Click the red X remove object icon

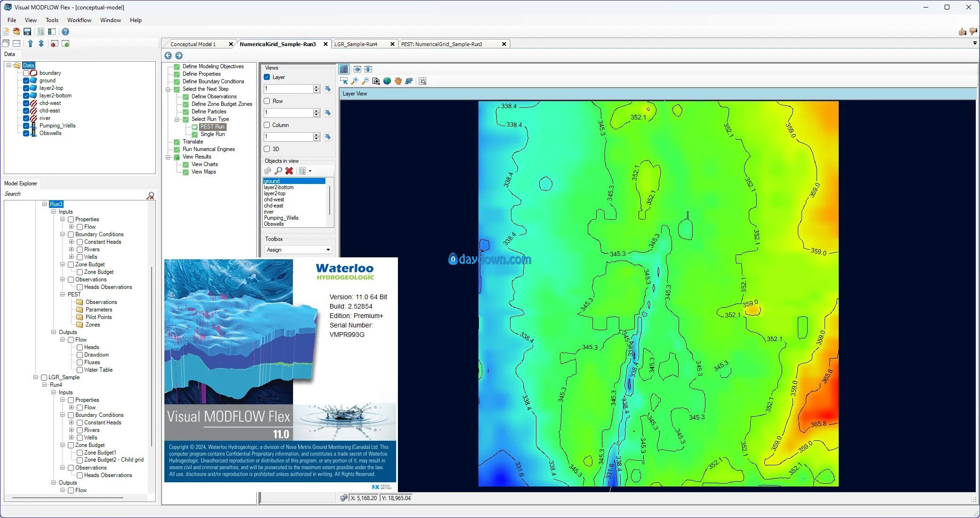click(x=289, y=171)
